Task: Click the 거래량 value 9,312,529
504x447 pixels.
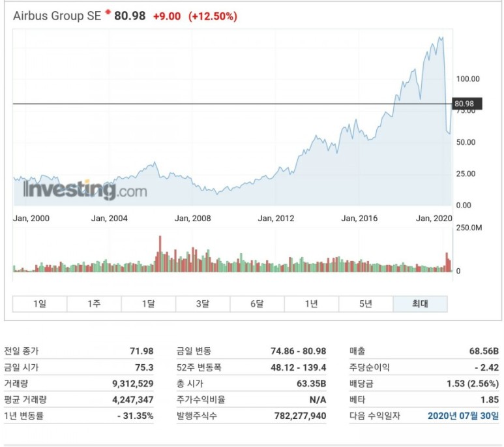Action: [133, 383]
